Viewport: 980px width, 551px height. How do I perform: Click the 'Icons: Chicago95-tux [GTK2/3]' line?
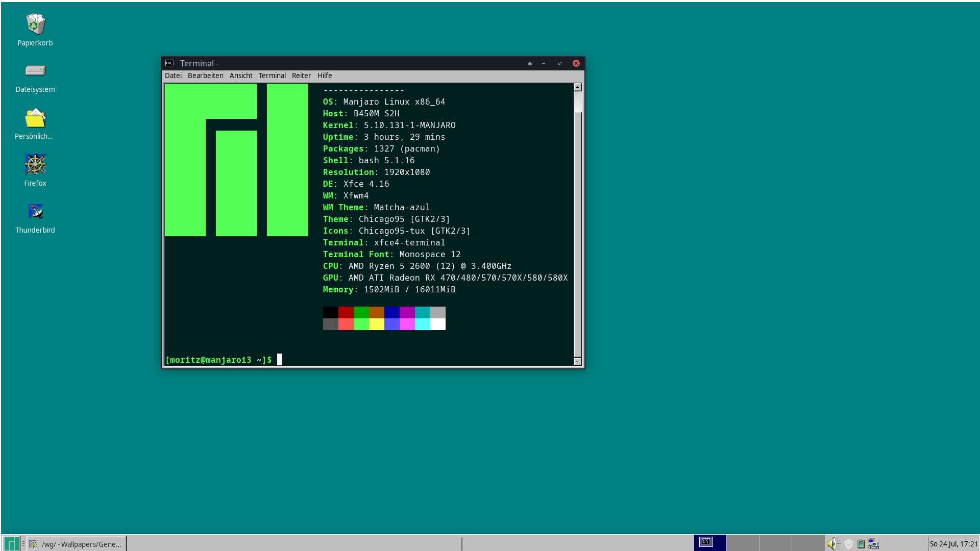[397, 231]
